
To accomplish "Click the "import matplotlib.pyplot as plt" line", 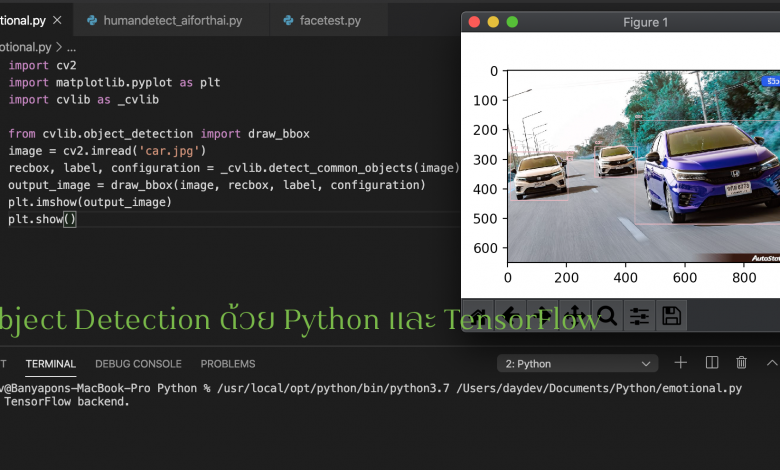I will (x=114, y=83).
